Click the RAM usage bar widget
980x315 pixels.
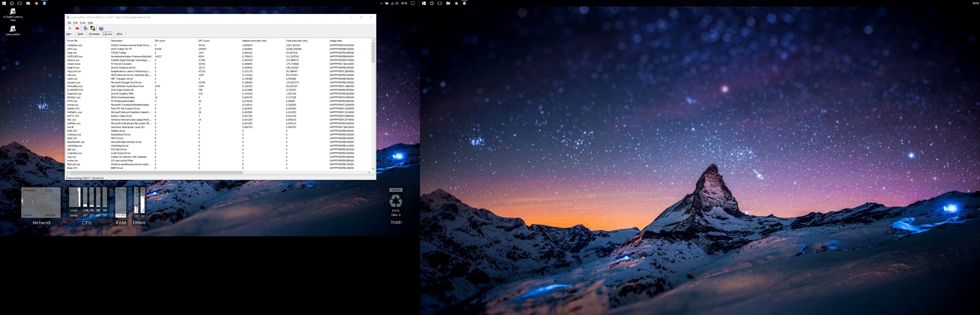(121, 202)
